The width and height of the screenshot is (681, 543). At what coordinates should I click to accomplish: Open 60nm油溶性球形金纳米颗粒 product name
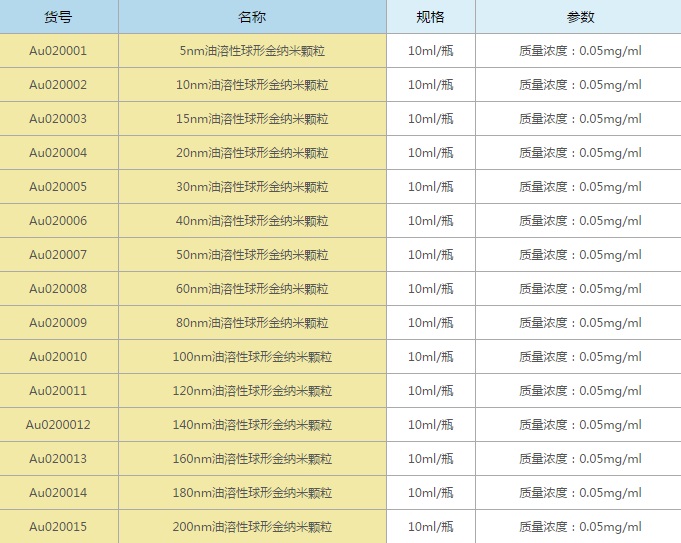(x=252, y=289)
